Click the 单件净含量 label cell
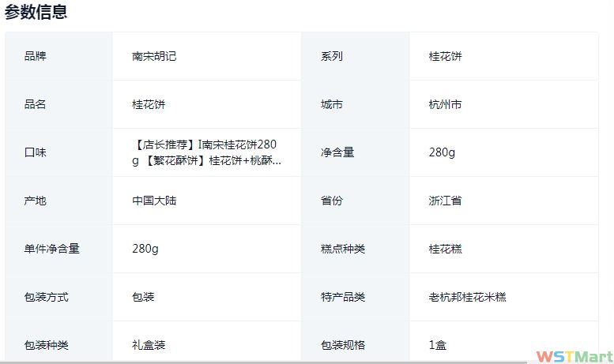 click(x=52, y=249)
